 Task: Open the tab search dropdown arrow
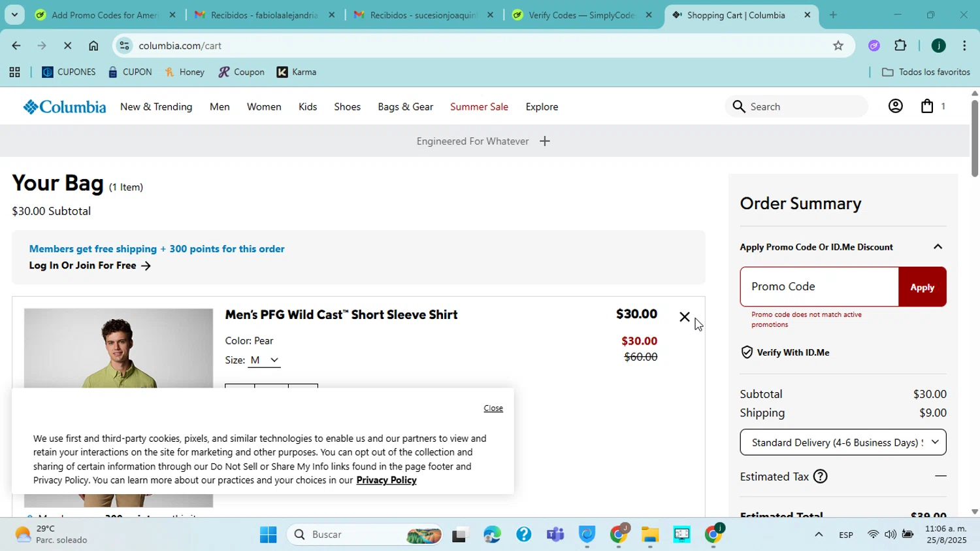point(14,14)
